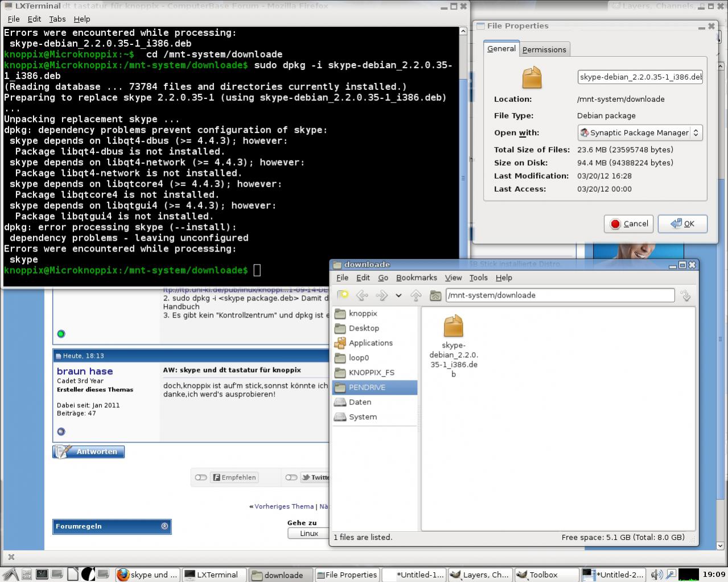Switch to General tab in File Properties
Viewport: 728px width, 582px height.
(501, 49)
